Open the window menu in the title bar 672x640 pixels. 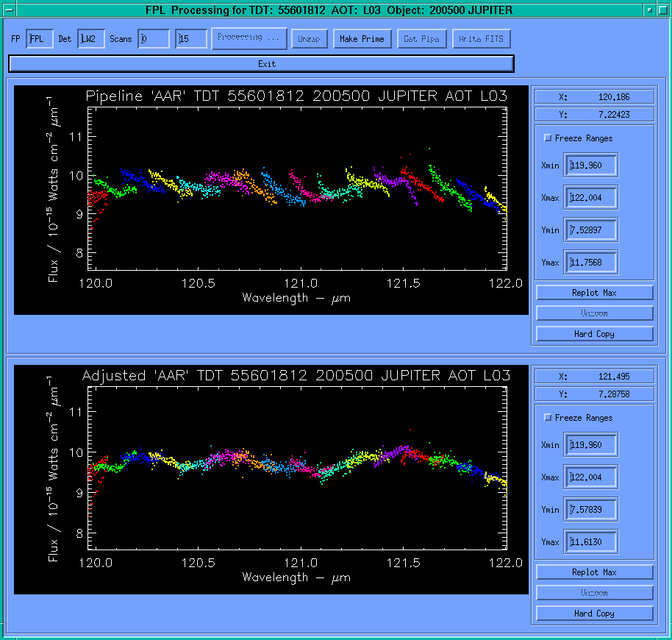[10, 10]
